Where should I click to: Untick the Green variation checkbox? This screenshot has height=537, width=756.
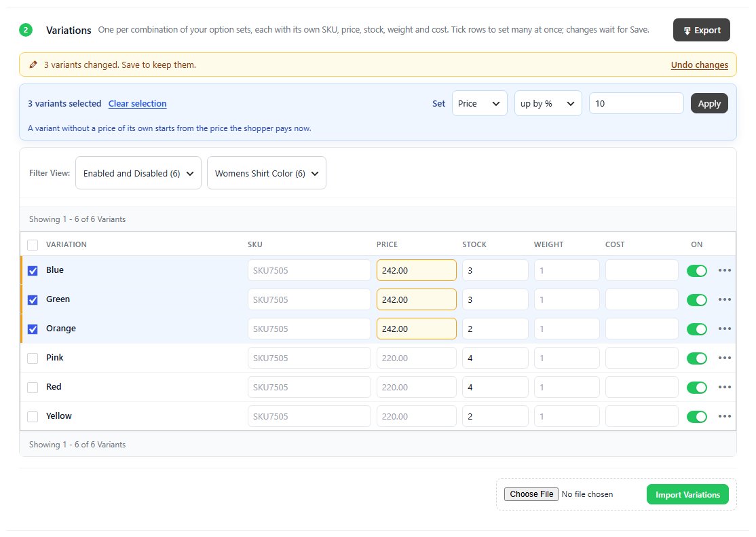[33, 300]
